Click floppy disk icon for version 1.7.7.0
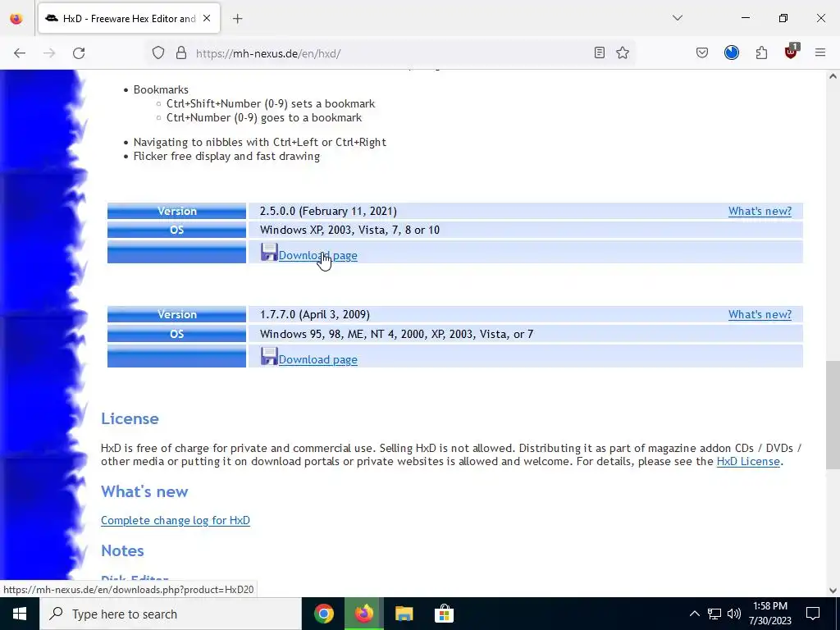This screenshot has width=840, height=630. click(269, 356)
